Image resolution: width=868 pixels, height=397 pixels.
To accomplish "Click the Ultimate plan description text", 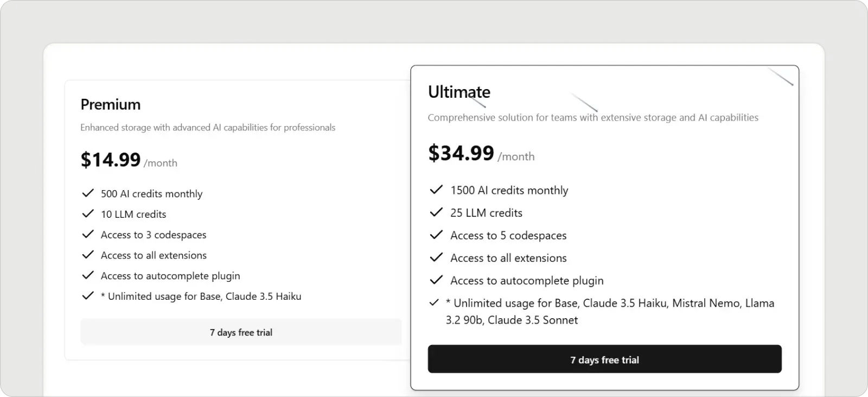I will (593, 117).
